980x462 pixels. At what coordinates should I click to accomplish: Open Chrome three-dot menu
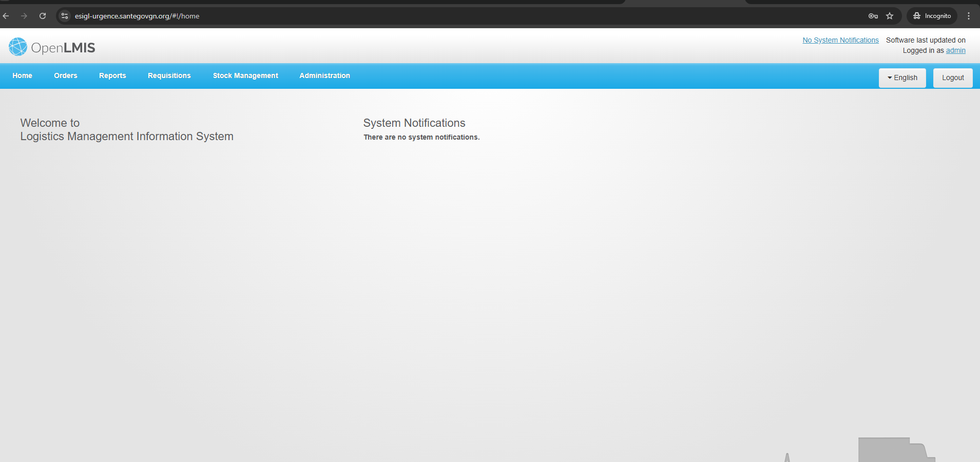tap(969, 16)
